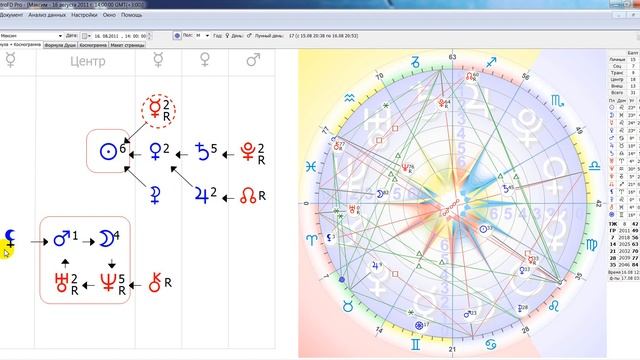
Task: Select the Virgo sign on the chart wheel
Action: [591, 245]
